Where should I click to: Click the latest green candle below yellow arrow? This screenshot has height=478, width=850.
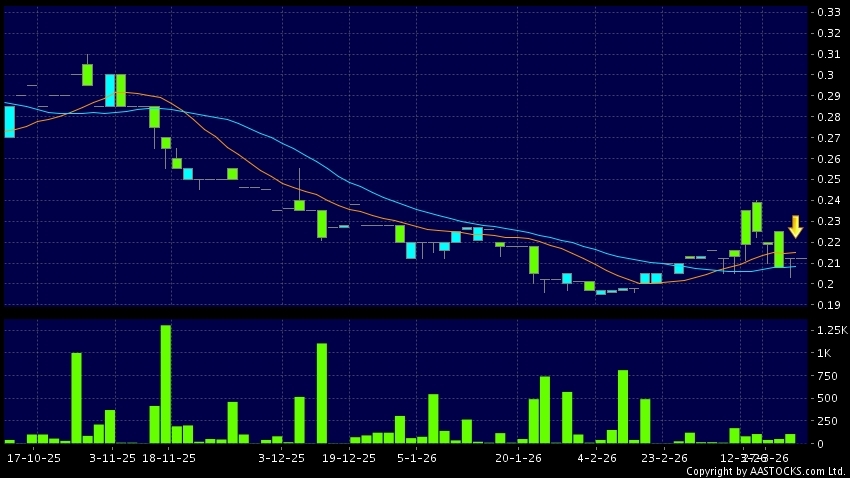tap(779, 249)
